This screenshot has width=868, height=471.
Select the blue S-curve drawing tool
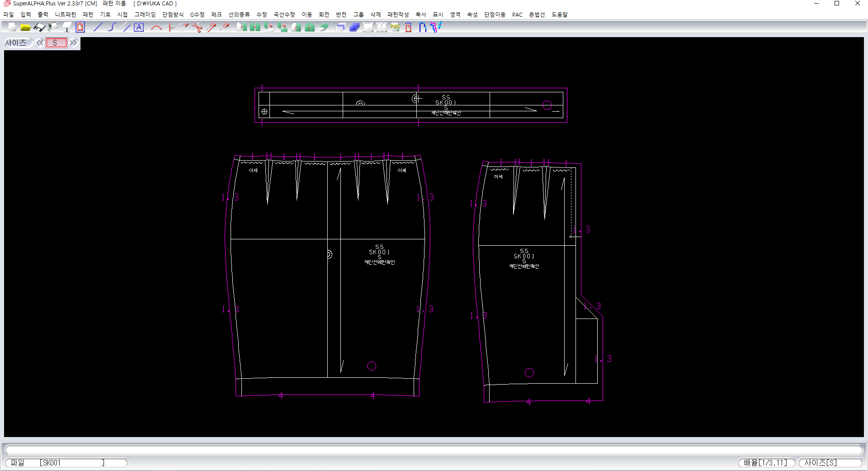point(112,27)
